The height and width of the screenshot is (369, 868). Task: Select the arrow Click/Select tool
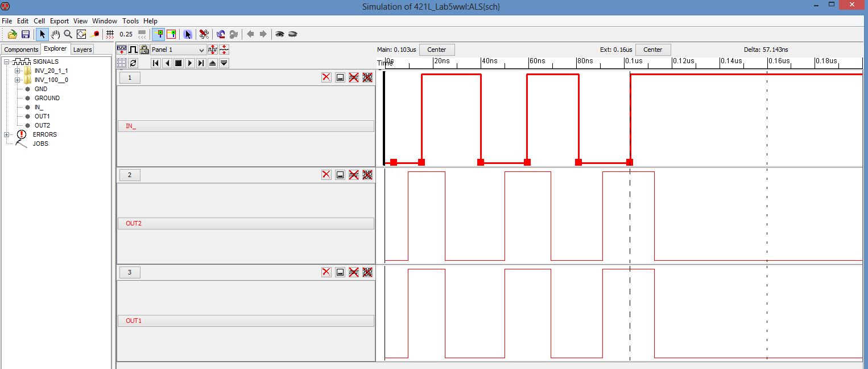pyautogui.click(x=43, y=34)
